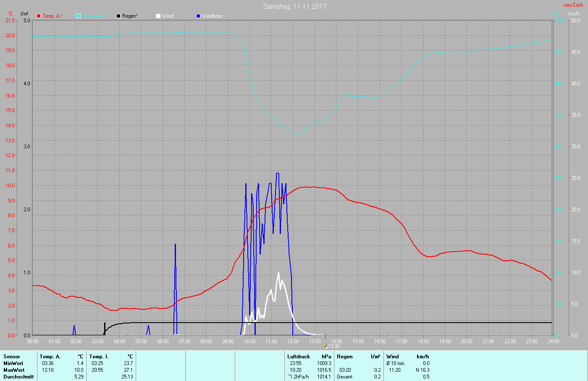
Task: Select the Temp. A. maximum time "12:10"
Action: point(48,370)
